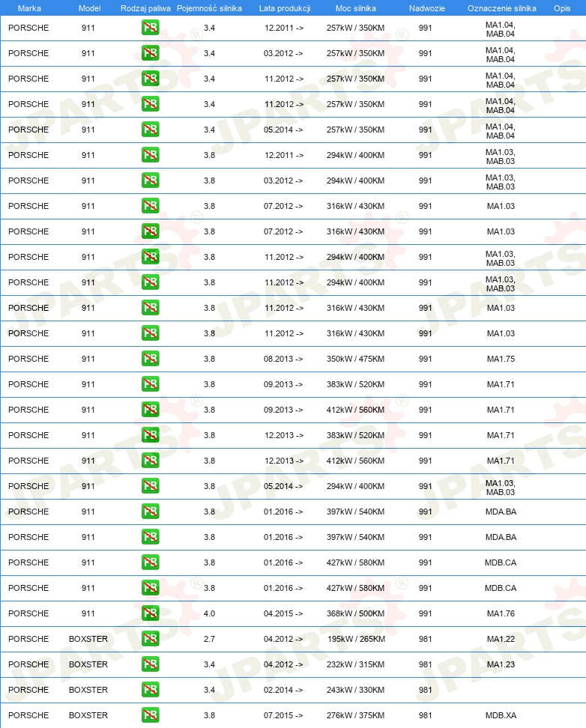Viewport: 586px width, 728px height.
Task: Select the engine code MDB.XA
Action: tap(501, 715)
